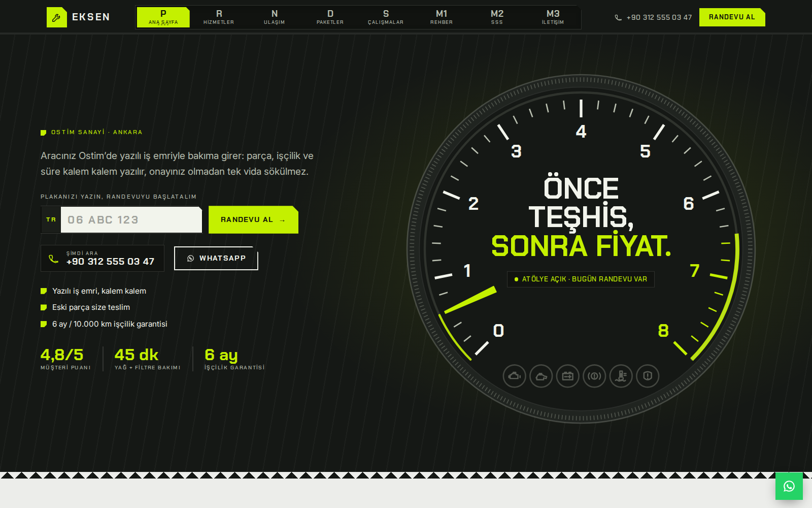This screenshot has width=812, height=508.
Task: Click the phone icon in the header
Action: (x=618, y=17)
